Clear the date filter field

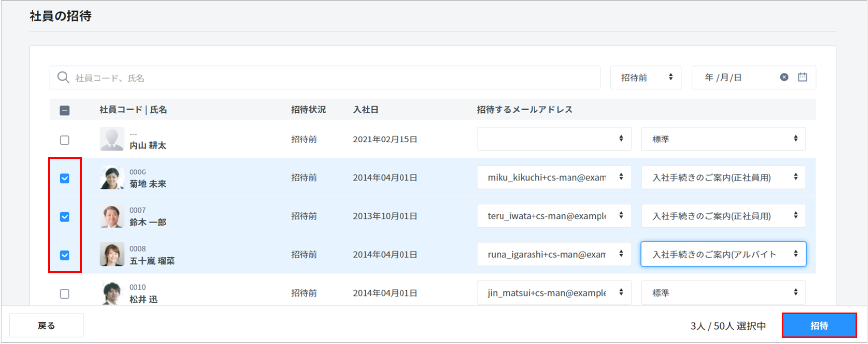pyautogui.click(x=784, y=77)
